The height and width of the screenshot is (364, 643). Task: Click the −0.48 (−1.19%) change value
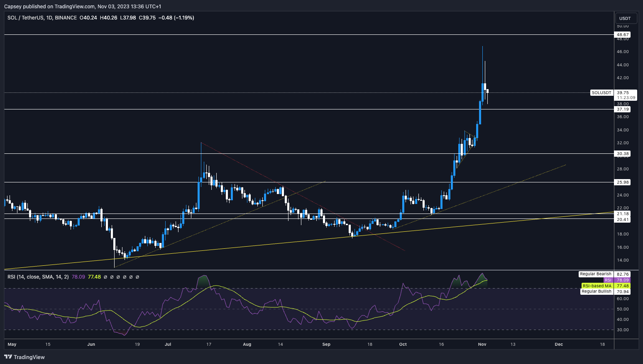[x=177, y=18]
